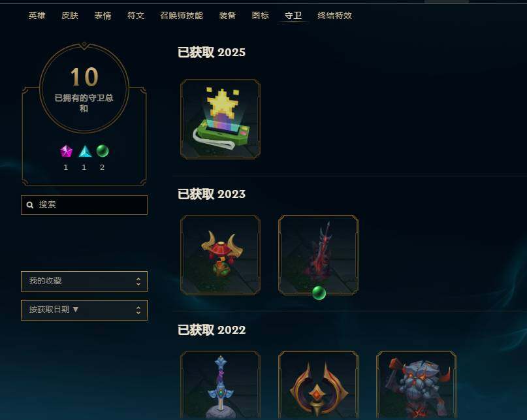Click the green orb rarity icon in the summary panel
527x420 pixels.
(x=103, y=151)
